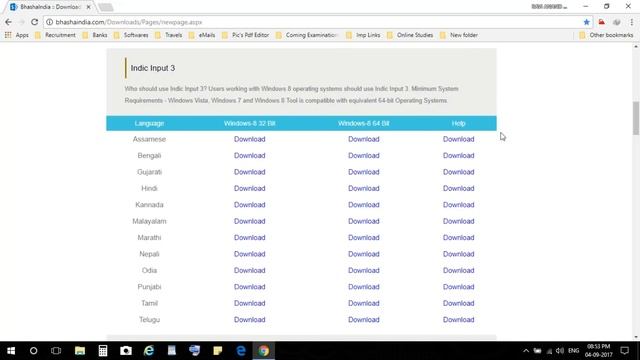Screen dimensions: 640x360
Task: Click the Windows-8 32 Bit column header
Action: click(249, 123)
